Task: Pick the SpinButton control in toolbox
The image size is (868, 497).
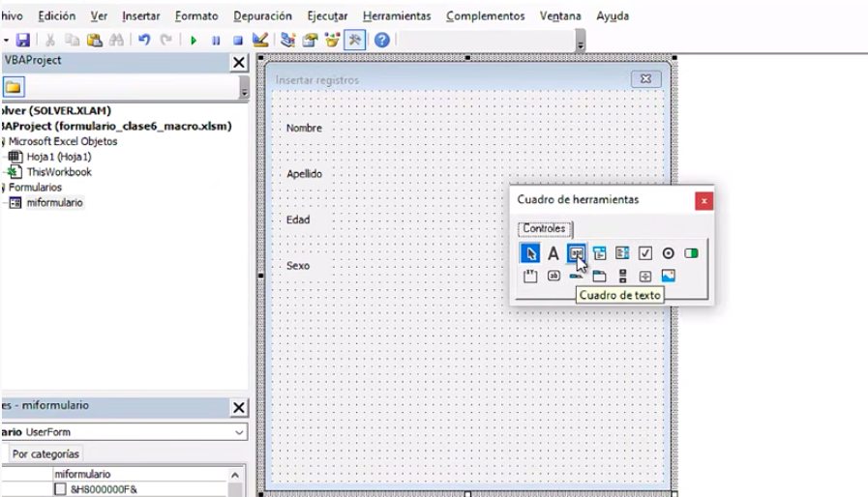Action: [645, 276]
